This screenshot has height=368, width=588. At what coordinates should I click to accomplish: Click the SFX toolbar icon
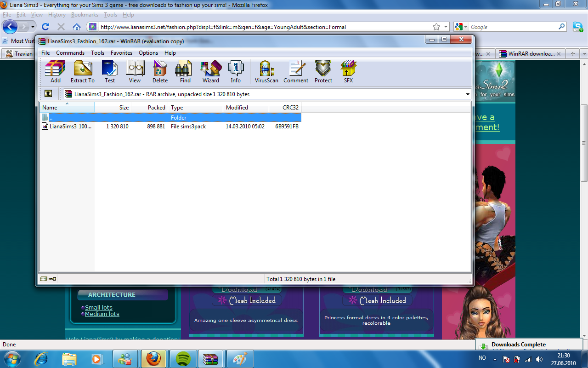(x=349, y=72)
